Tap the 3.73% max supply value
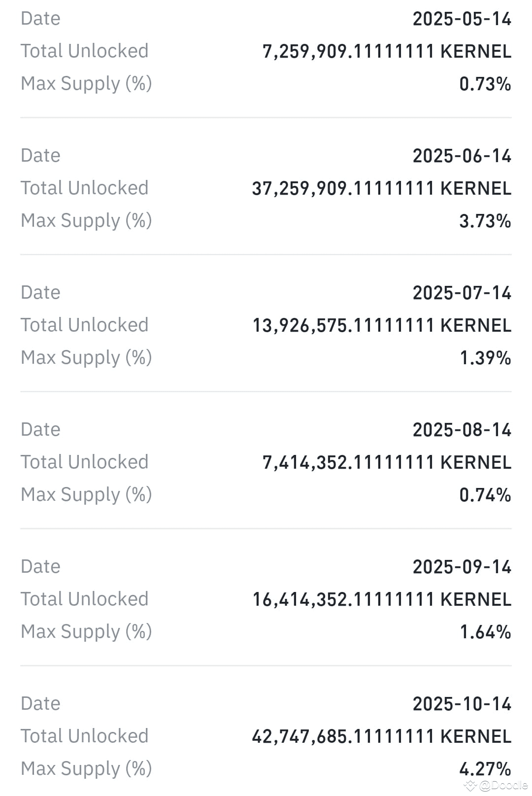Image resolution: width=532 pixels, height=796 pixels. [x=485, y=221]
